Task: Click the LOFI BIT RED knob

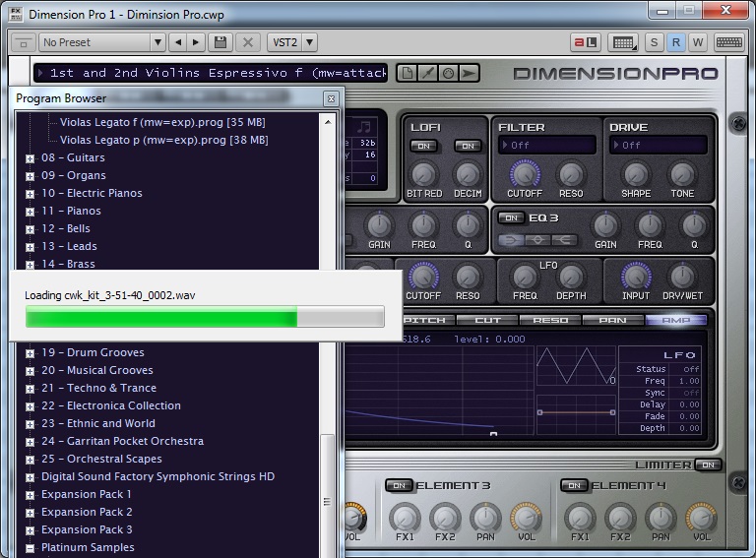Action: click(423, 174)
